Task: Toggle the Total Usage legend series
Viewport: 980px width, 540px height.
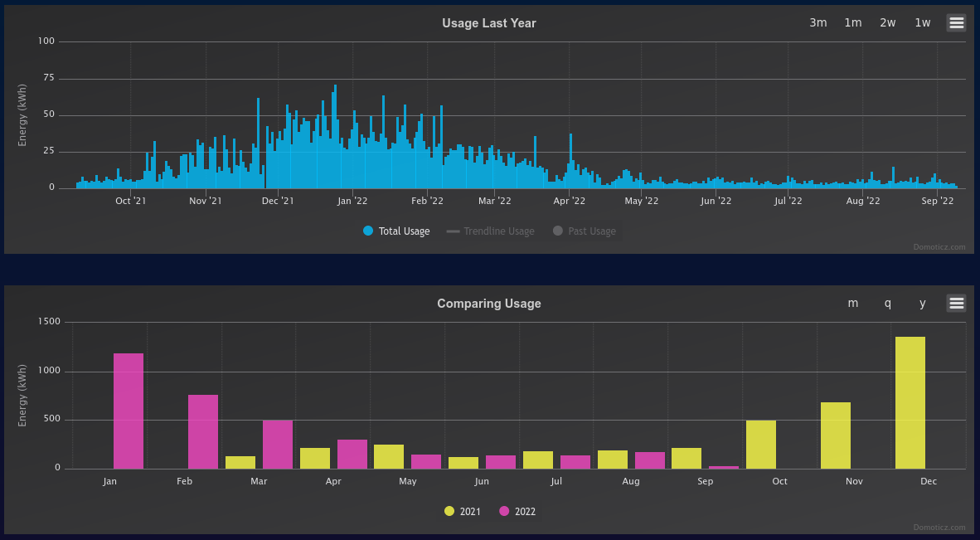Action: tap(397, 231)
